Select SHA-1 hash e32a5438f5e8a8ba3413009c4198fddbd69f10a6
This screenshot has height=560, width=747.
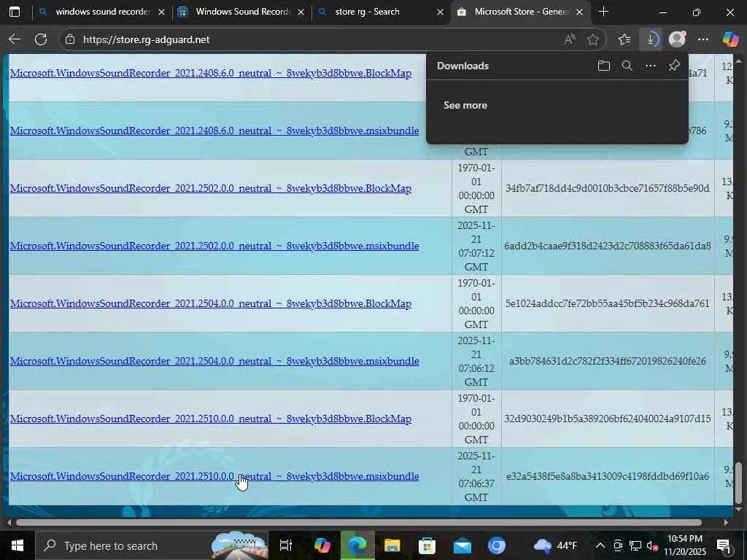(608, 477)
